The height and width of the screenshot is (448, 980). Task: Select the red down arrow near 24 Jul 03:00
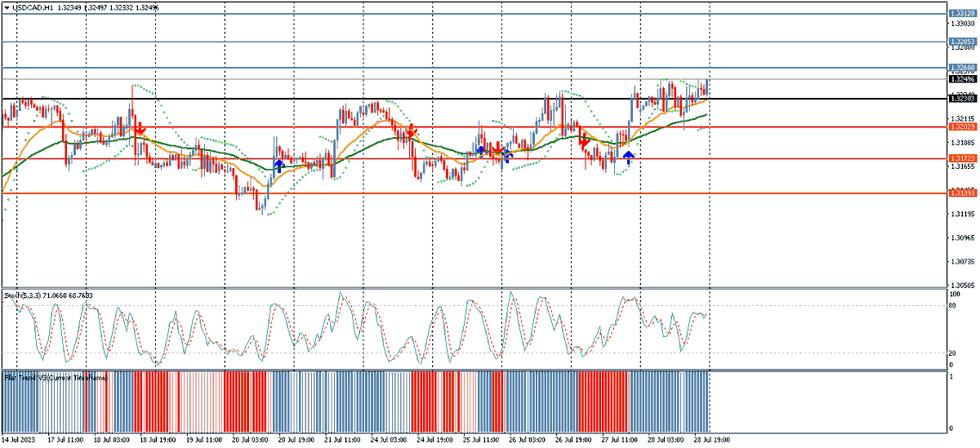point(412,131)
